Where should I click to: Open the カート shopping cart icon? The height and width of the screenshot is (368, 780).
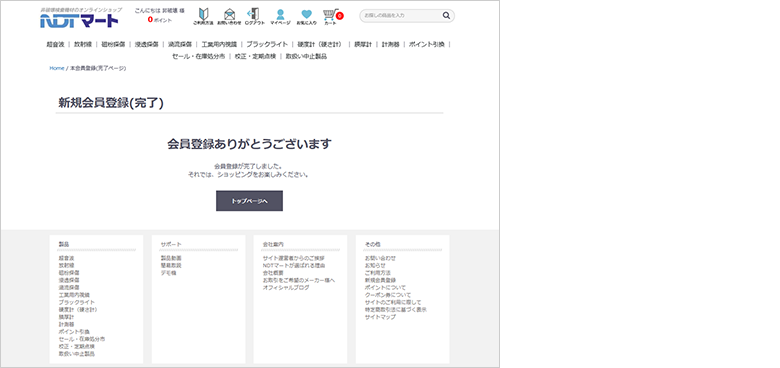coord(332,16)
